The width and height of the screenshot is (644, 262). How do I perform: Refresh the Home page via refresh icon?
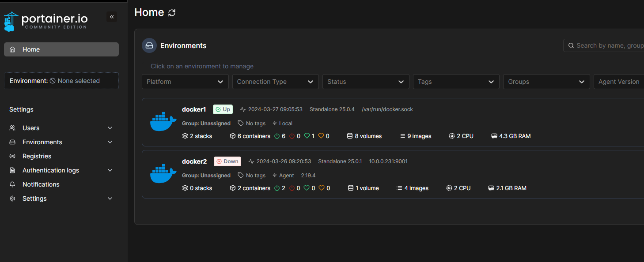(172, 13)
